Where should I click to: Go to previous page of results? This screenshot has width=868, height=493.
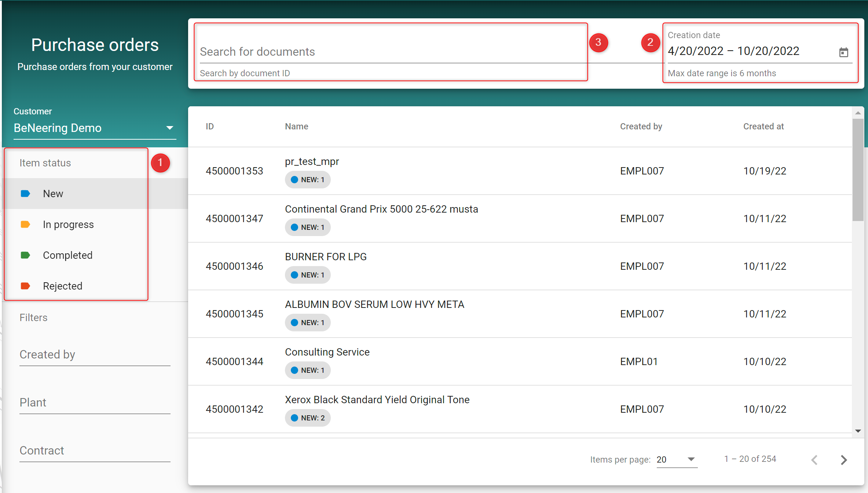[x=814, y=460]
